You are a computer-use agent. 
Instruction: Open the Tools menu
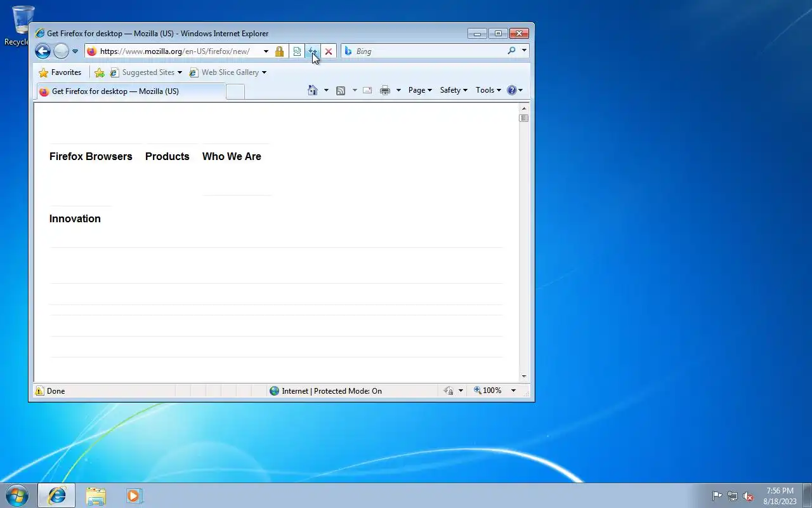click(488, 90)
